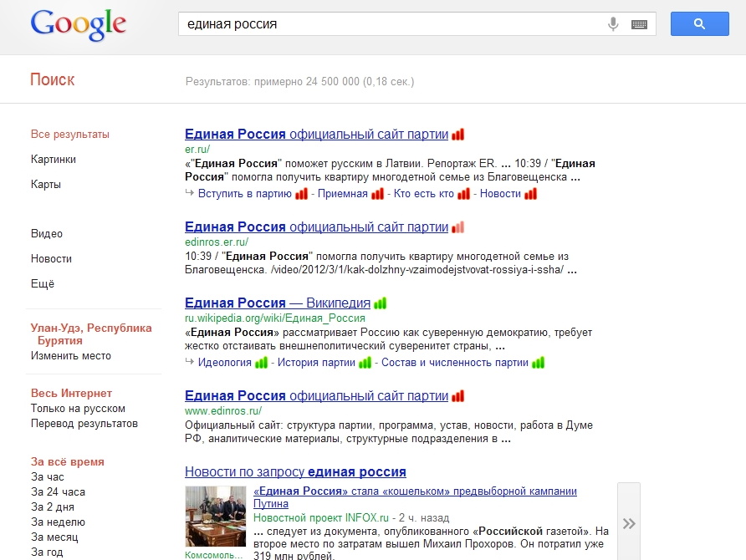Image resolution: width=746 pixels, height=560 pixels.
Task: Filter results 'За 2 дня'
Action: (x=53, y=507)
